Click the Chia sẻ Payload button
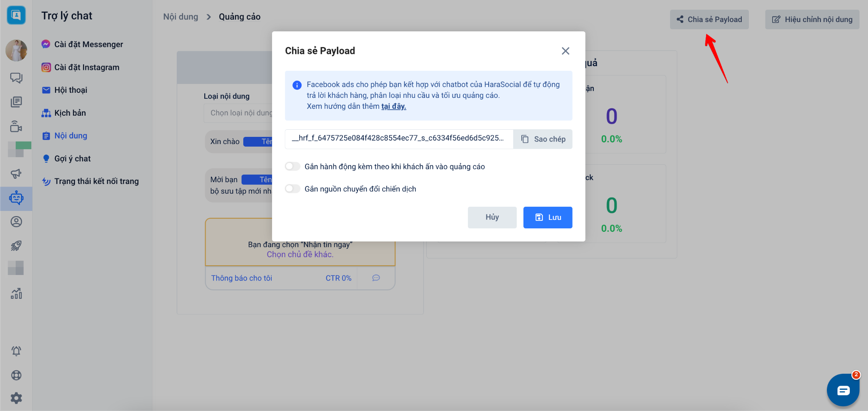This screenshot has height=411, width=868. [709, 19]
